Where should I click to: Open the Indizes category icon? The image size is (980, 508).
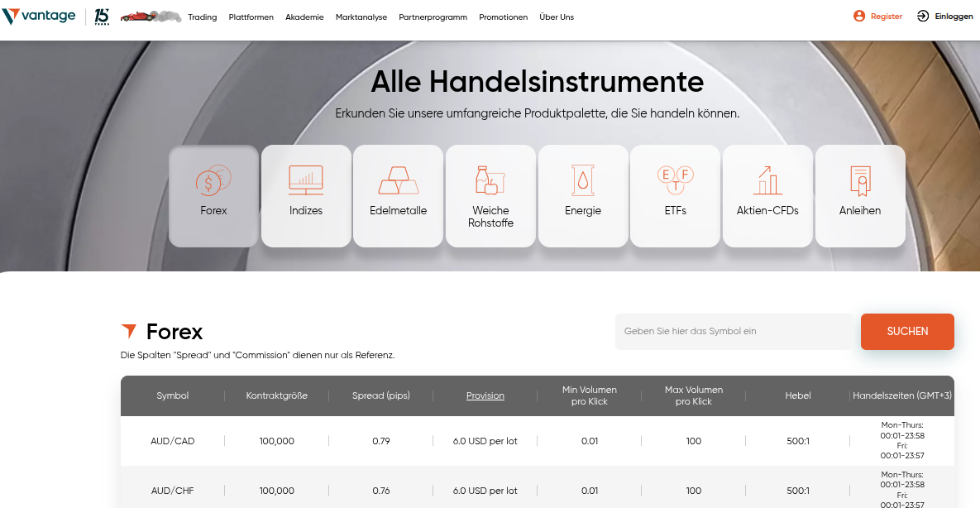pyautogui.click(x=306, y=180)
